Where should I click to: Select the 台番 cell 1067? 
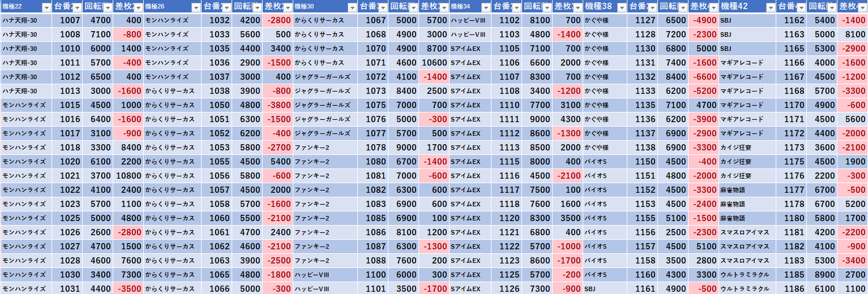click(373, 20)
